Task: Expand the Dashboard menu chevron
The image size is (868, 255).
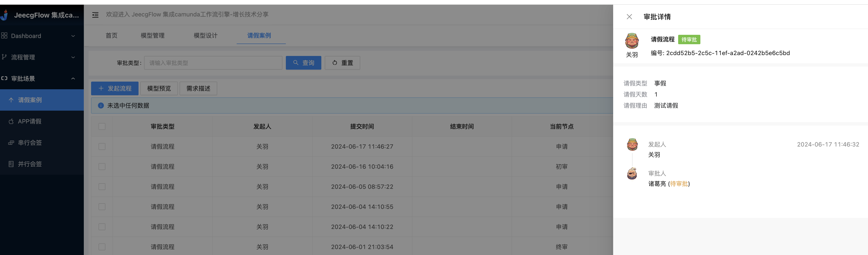Action: pyautogui.click(x=73, y=36)
